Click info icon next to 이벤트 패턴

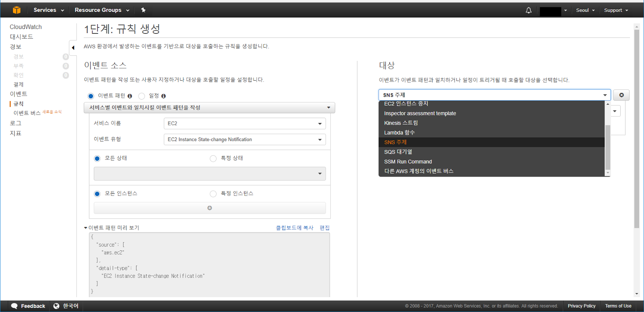pos(130,96)
